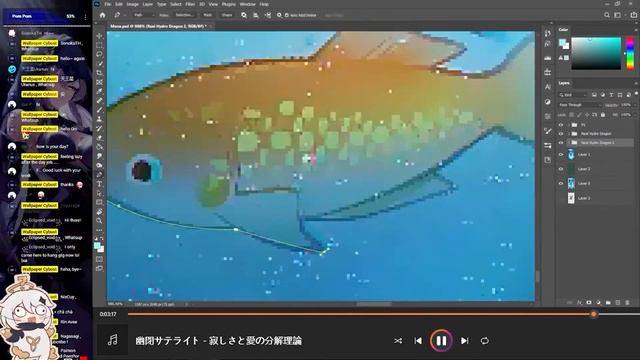Select the Eyedropper tool

tap(99, 91)
